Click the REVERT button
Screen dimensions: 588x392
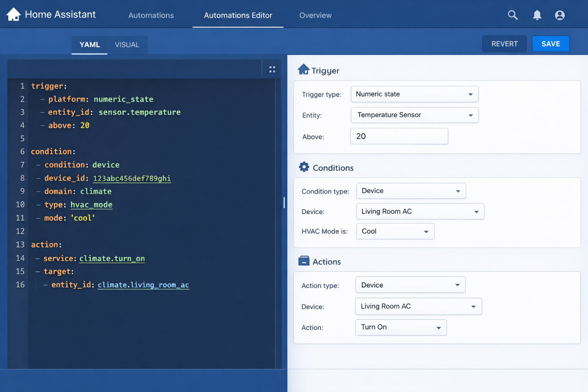pos(505,44)
